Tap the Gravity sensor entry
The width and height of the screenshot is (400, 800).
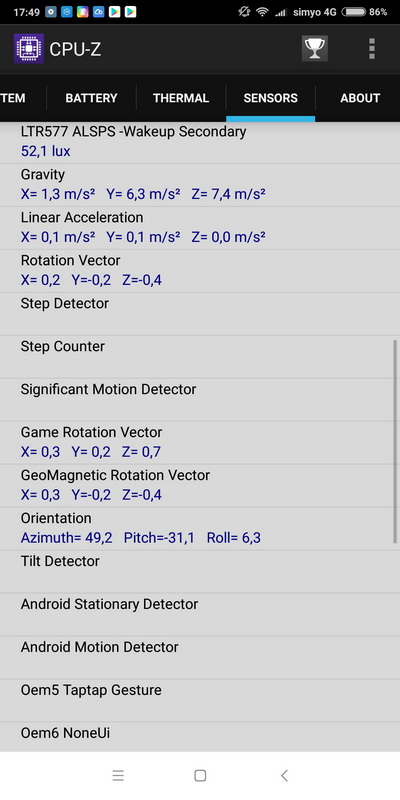(x=200, y=185)
